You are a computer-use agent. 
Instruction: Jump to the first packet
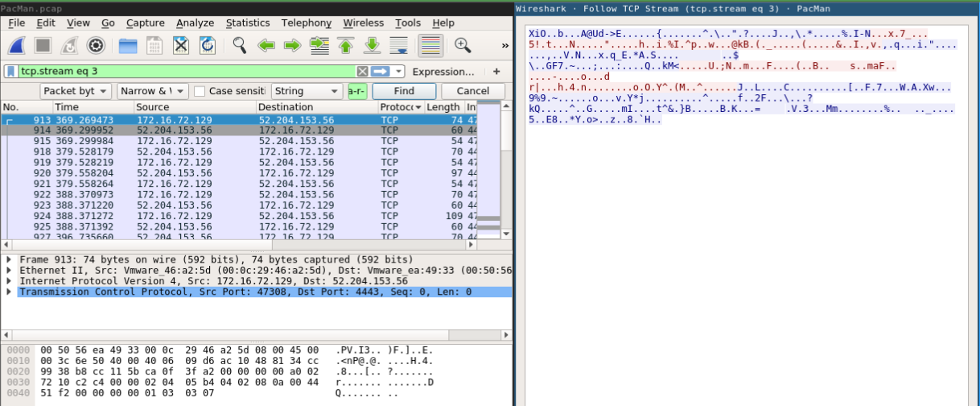[x=345, y=45]
